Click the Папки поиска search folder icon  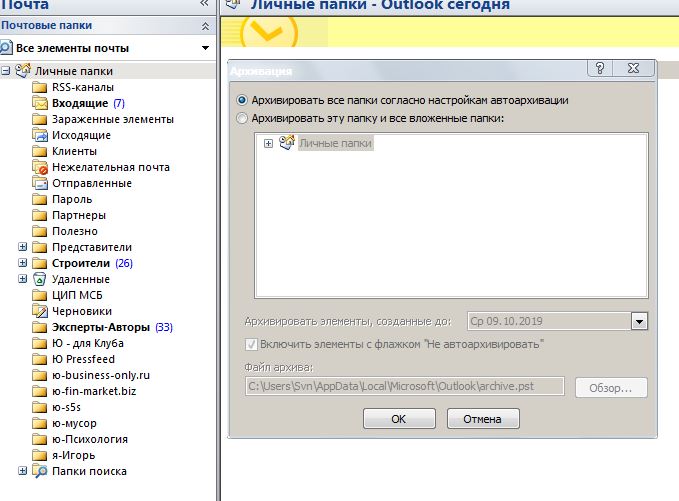39,471
